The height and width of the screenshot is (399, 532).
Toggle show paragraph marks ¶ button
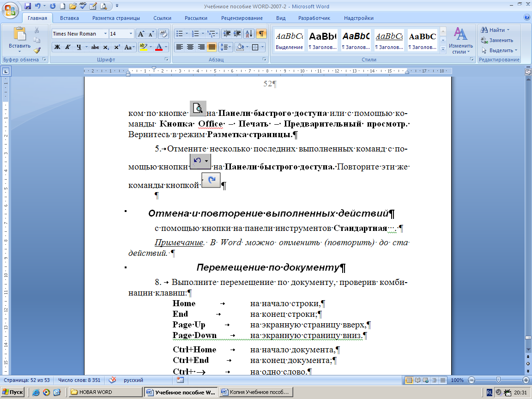point(261,34)
